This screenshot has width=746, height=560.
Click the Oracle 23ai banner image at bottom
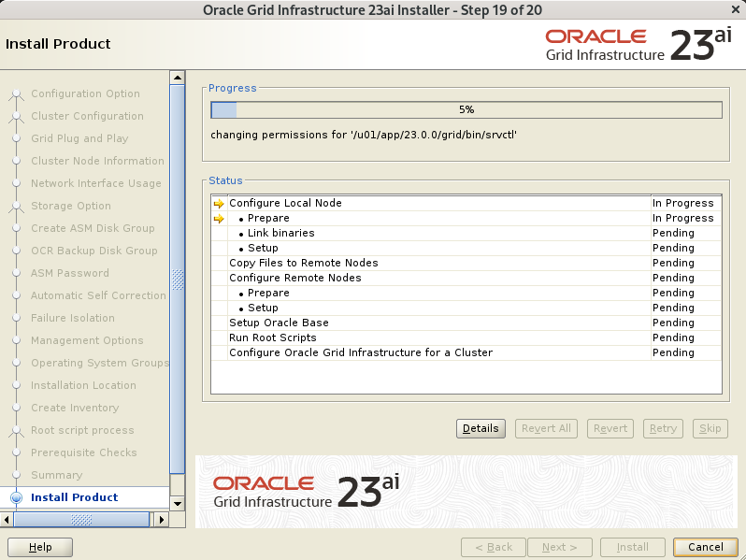[x=466, y=492]
